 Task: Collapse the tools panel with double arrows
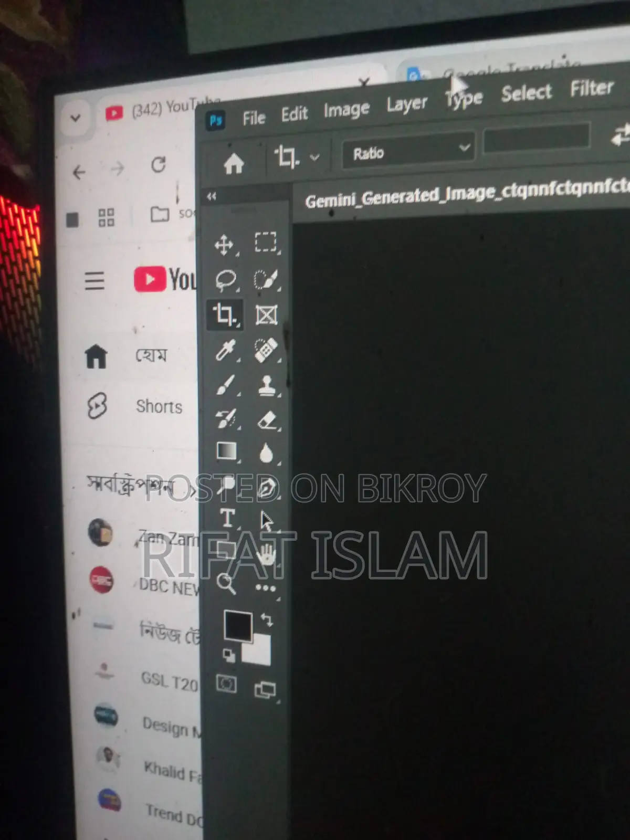pos(211,196)
